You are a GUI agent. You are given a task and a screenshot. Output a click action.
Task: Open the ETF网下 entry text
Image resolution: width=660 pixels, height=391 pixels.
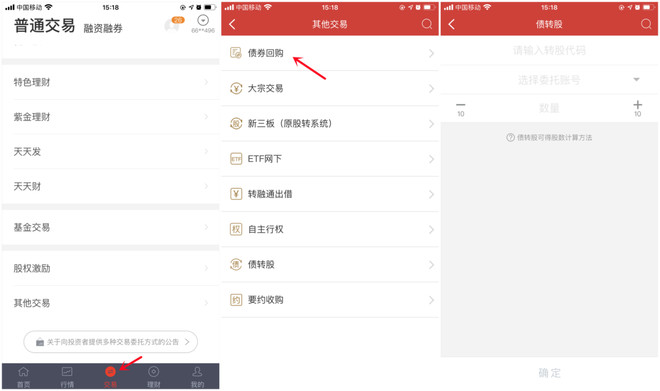pyautogui.click(x=264, y=159)
